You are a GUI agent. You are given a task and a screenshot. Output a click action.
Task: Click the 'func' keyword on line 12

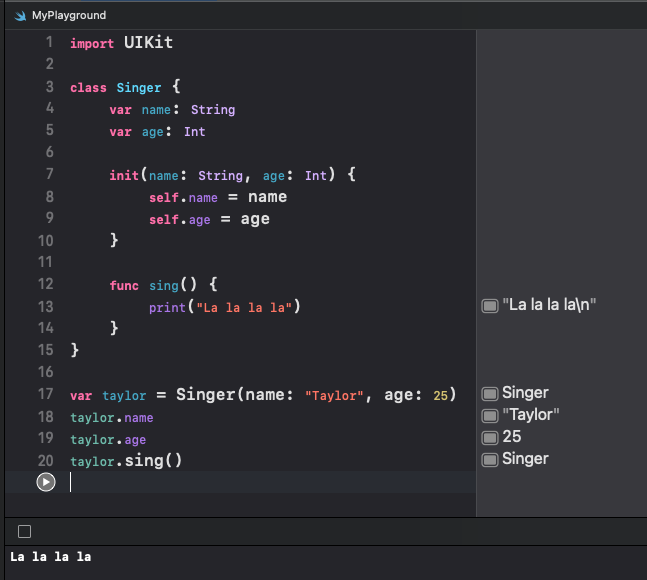[124, 285]
